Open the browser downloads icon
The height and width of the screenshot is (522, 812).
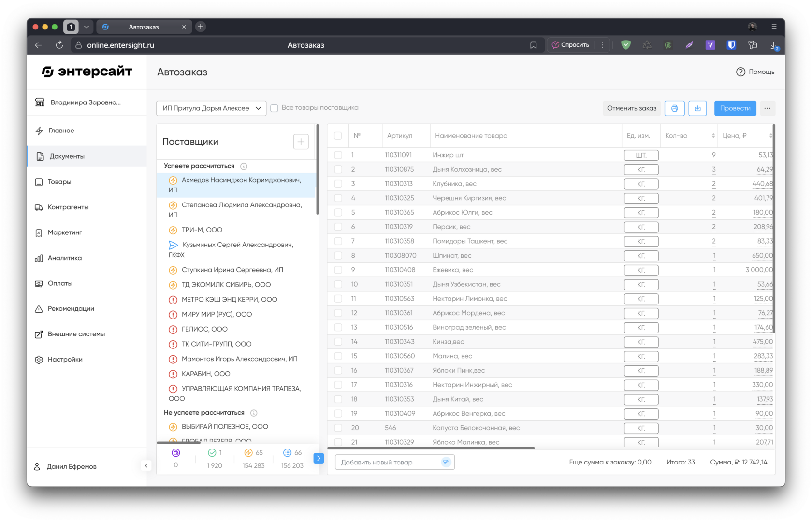tap(774, 45)
